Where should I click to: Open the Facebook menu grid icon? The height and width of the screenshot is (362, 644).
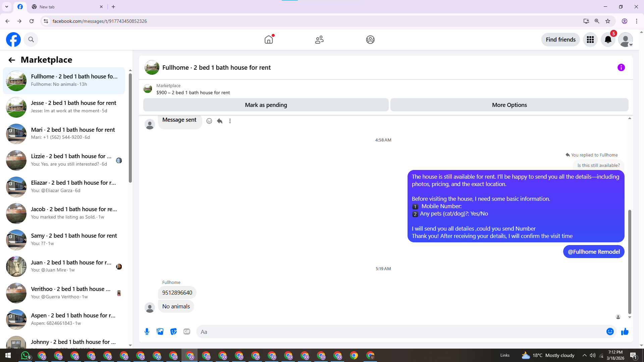click(x=590, y=40)
